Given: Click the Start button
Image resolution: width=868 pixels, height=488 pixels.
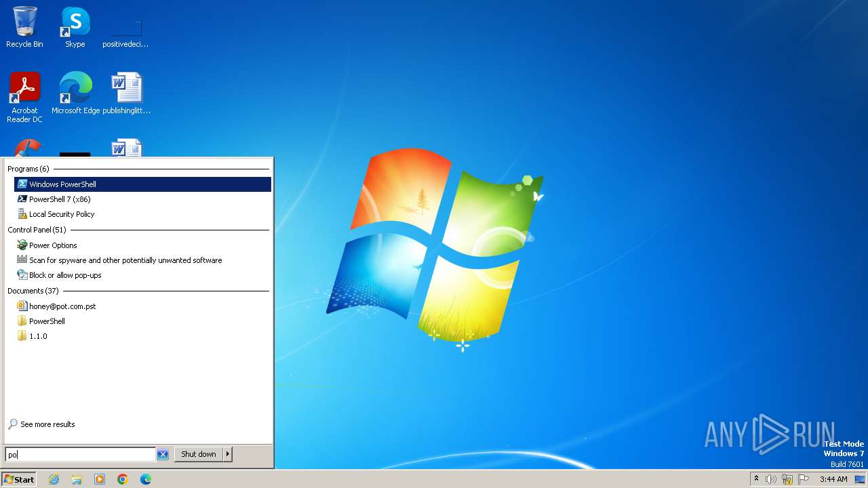Looking at the screenshot, I should (19, 479).
